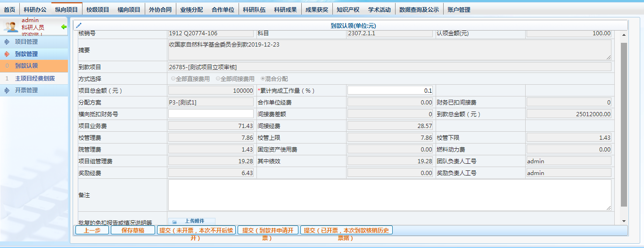Viewport: 644px width, 248px height.
Task: Click 项目组管理费 value 19.28
Action: click(x=211, y=161)
